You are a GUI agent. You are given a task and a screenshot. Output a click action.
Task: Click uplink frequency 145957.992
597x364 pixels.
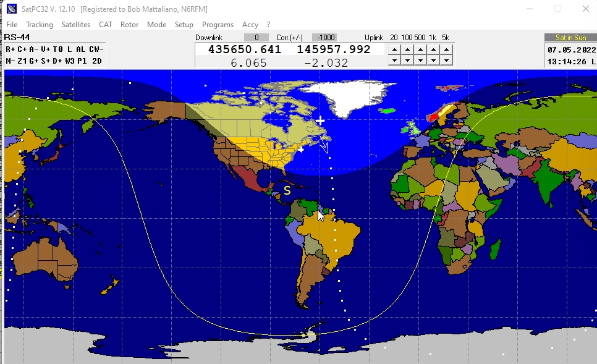[x=334, y=49]
